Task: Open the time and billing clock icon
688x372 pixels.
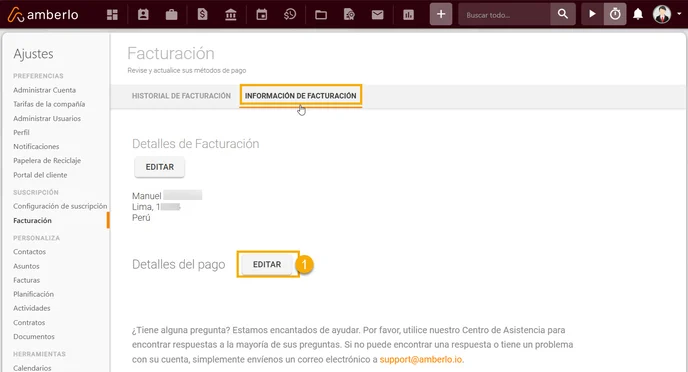Action: point(290,15)
